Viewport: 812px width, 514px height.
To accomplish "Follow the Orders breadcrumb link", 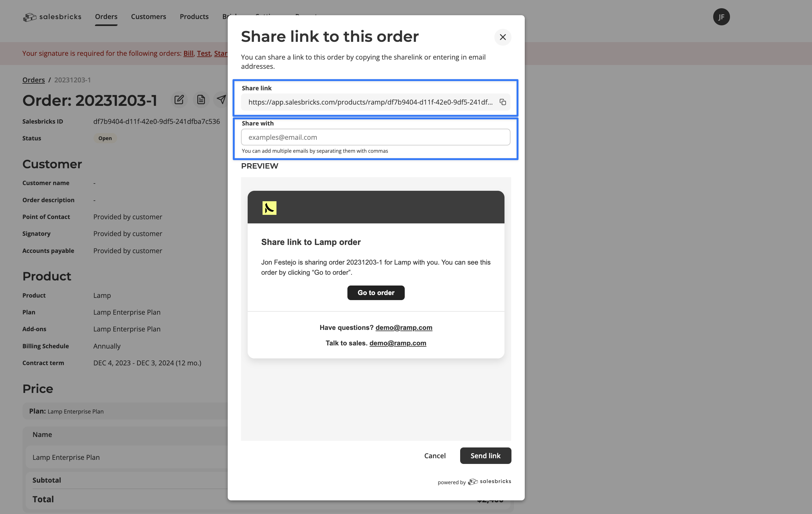I will click(x=33, y=80).
